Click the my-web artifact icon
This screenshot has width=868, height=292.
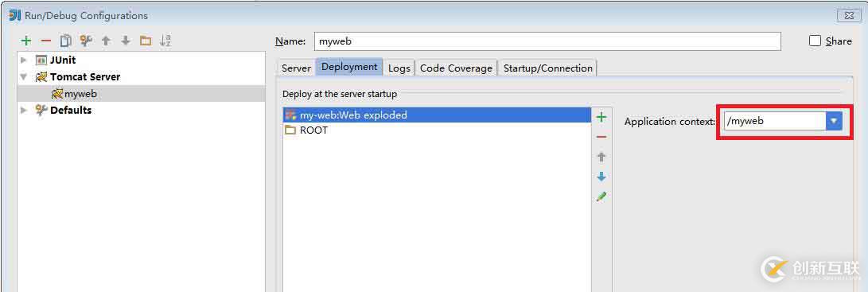point(290,115)
